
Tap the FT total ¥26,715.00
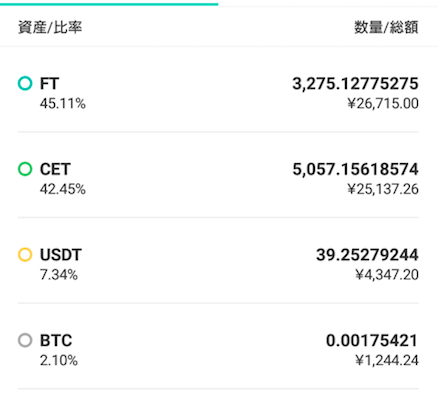(x=383, y=104)
